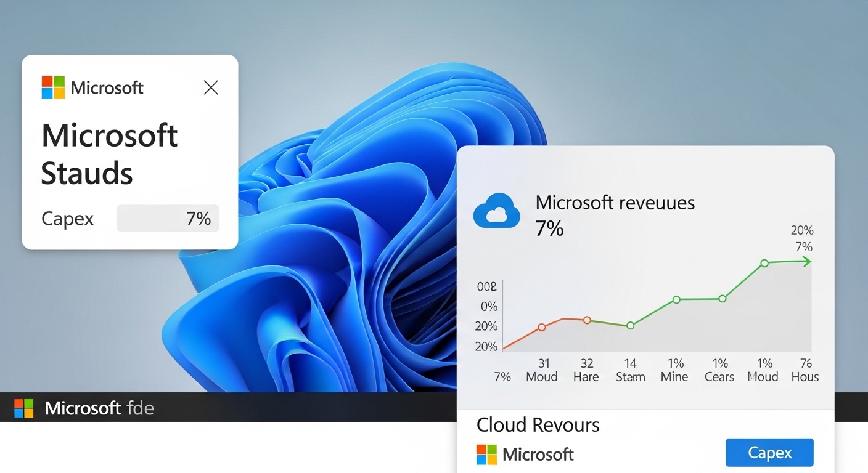Screen dimensions: 868x473
Task: Toggle the 7% label under Microsoft reveuues
Action: pyautogui.click(x=549, y=228)
